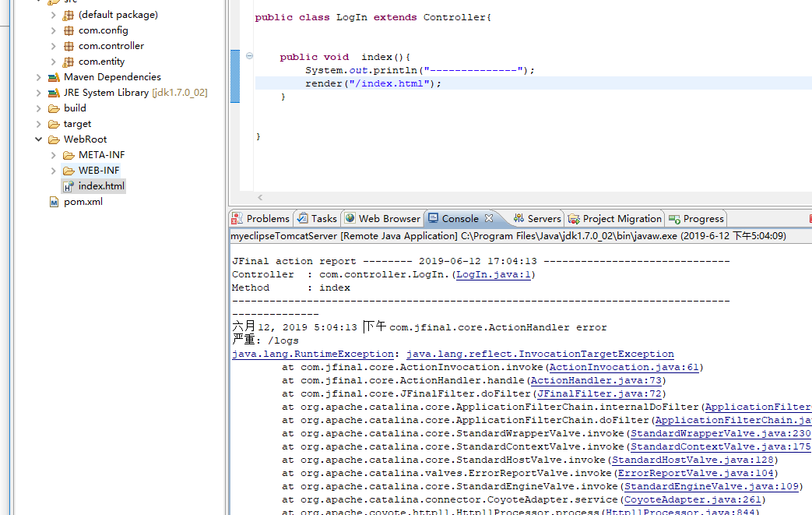Close the Console tab

tap(489, 218)
